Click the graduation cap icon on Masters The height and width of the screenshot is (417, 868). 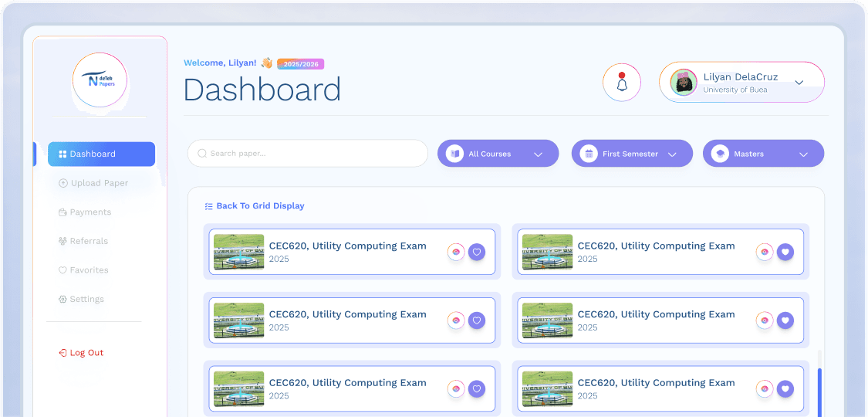tap(719, 154)
